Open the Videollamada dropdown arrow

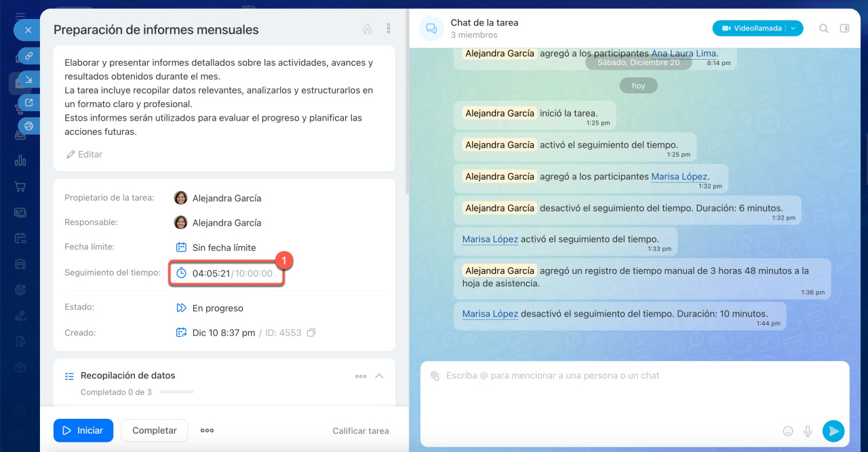tap(793, 28)
